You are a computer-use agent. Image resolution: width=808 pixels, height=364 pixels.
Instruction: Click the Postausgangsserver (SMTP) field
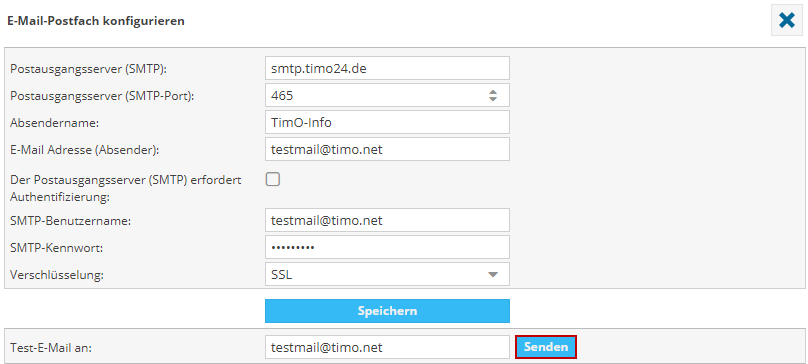387,68
